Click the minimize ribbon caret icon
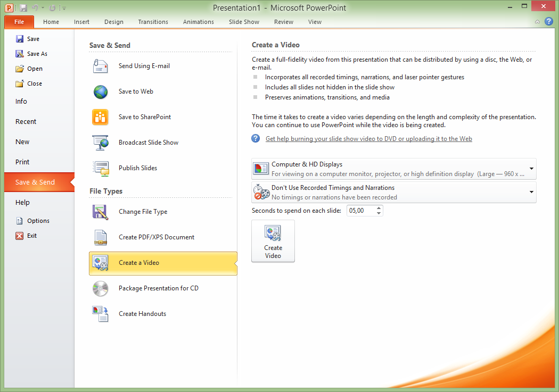Image resolution: width=559 pixels, height=392 pixels. point(537,22)
